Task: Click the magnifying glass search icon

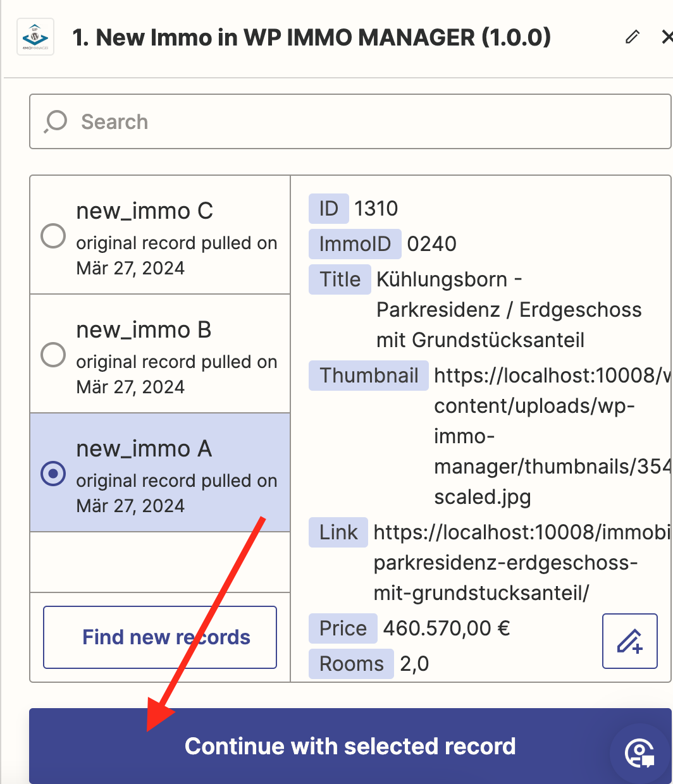Action: (x=56, y=121)
